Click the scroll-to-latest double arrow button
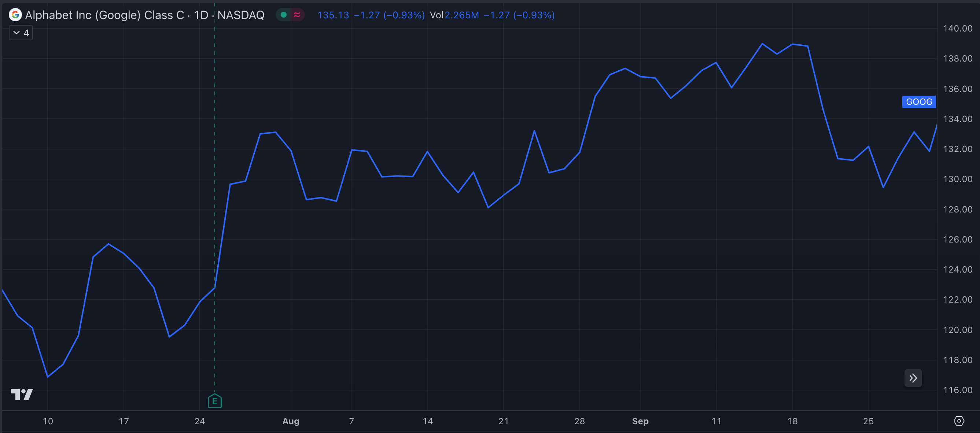Screen dimensions: 980x433 point(913,378)
